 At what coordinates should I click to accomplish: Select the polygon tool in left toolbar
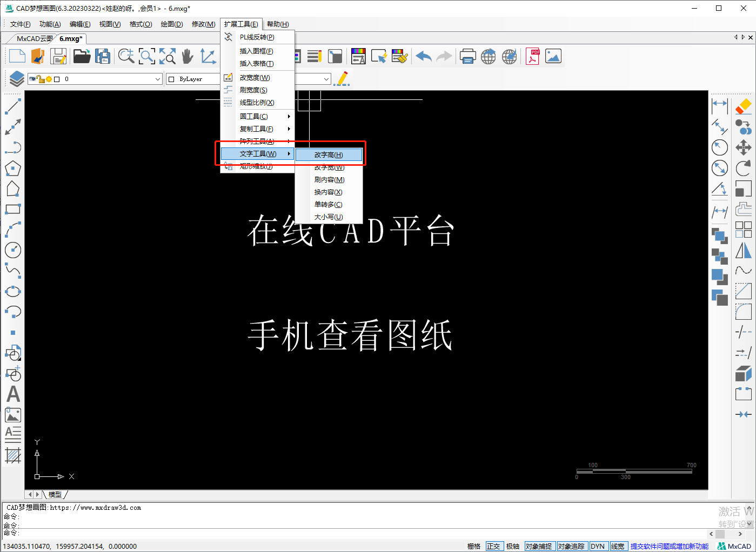(13, 168)
